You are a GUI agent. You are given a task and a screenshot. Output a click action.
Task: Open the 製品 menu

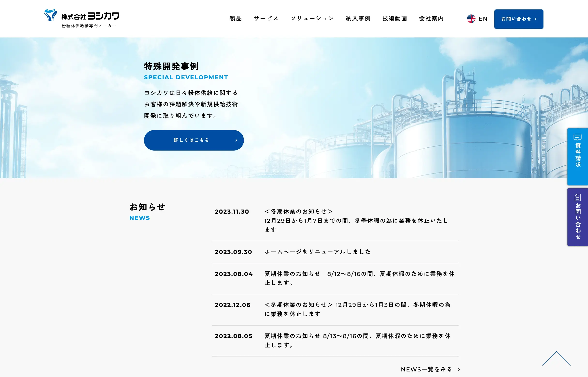pos(235,19)
